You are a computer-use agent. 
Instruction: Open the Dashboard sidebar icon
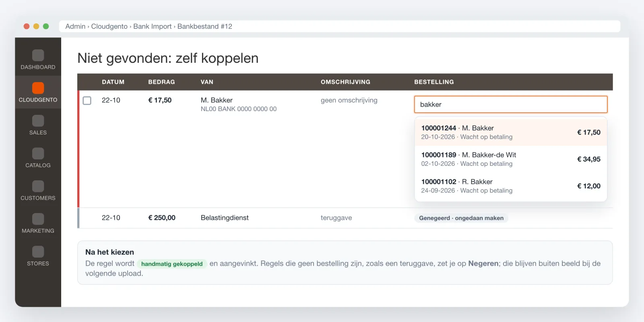pyautogui.click(x=38, y=55)
